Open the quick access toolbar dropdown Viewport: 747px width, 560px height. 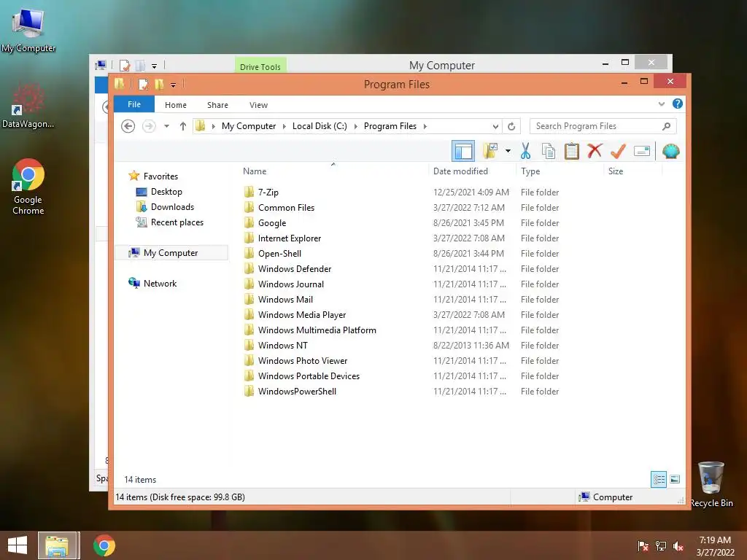click(173, 85)
